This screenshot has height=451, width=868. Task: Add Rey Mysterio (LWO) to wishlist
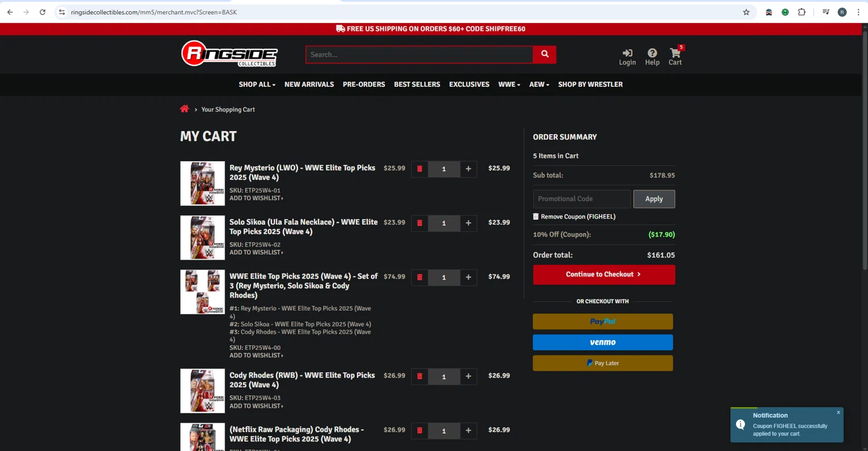click(256, 198)
